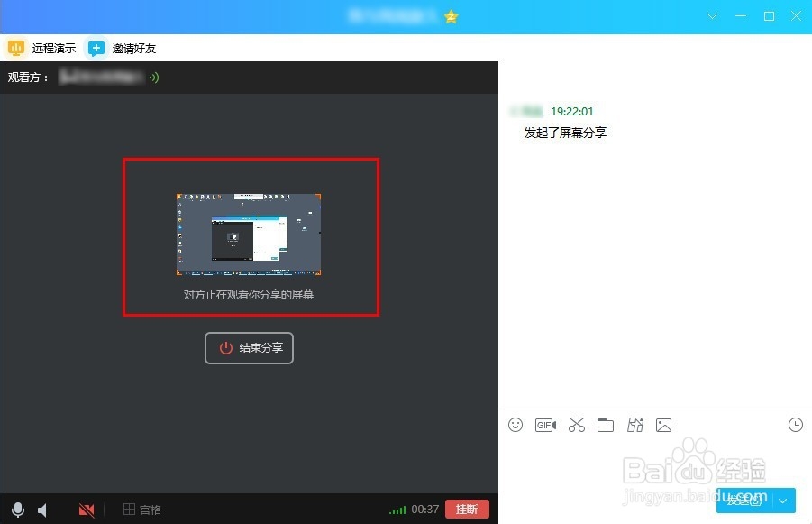Open the 远程演示 remote demo feature

coord(42,48)
